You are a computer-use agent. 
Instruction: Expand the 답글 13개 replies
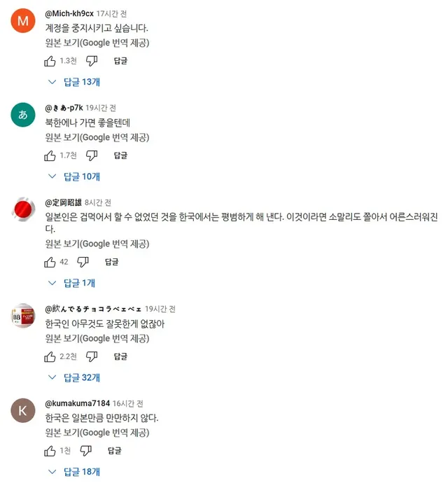[x=75, y=82]
